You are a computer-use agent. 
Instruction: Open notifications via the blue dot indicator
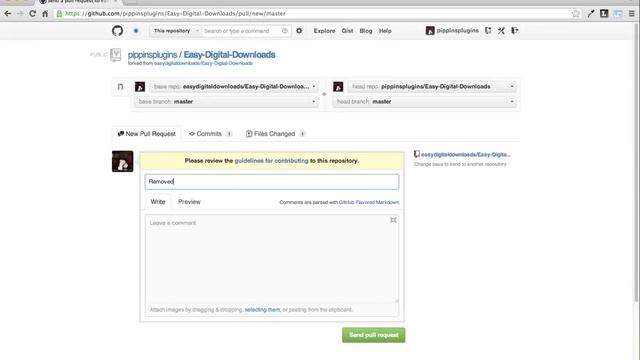click(x=136, y=31)
